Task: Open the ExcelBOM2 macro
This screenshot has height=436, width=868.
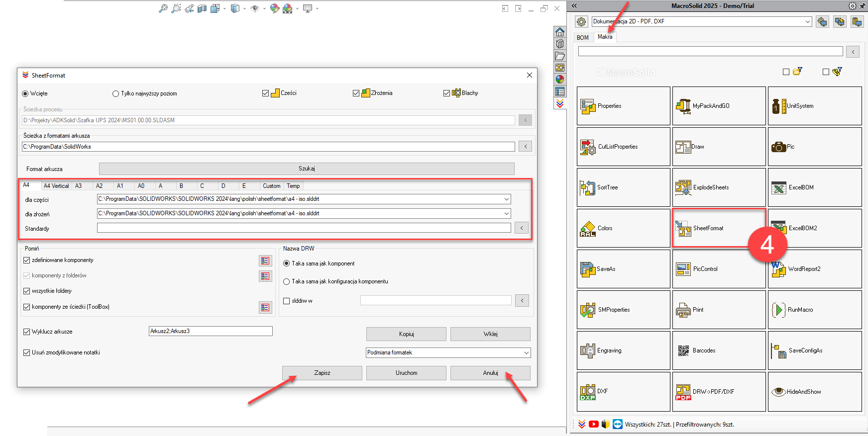Action: (x=814, y=228)
